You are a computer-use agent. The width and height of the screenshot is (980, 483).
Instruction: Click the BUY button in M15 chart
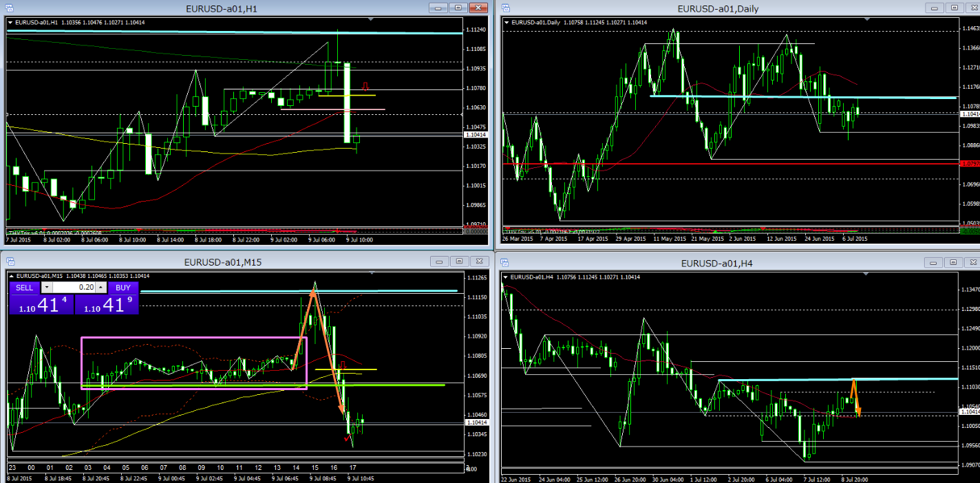click(123, 288)
